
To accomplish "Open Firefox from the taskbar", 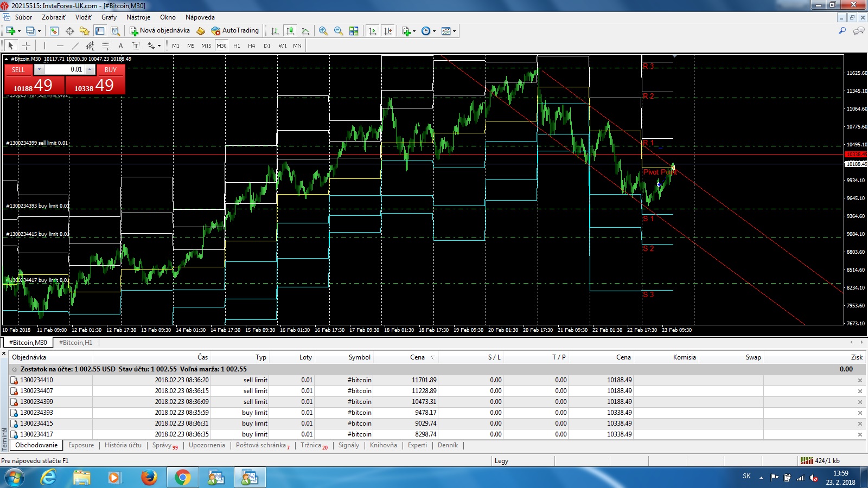I will tap(149, 477).
